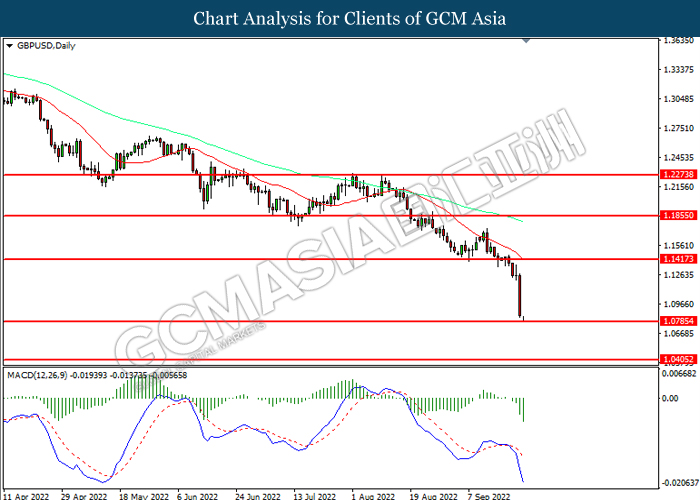The image size is (700, 500).
Task: Click the 13 Jul 2022 date label
Action: [x=314, y=496]
